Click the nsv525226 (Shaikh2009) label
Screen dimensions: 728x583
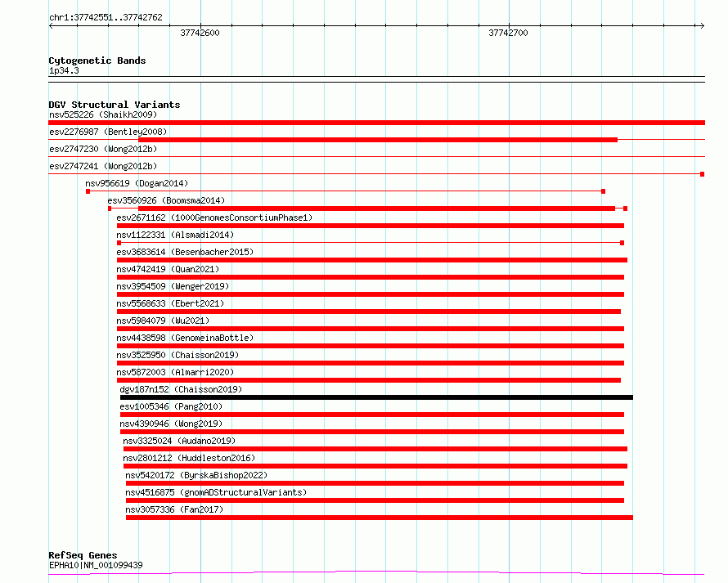pyautogui.click(x=103, y=114)
